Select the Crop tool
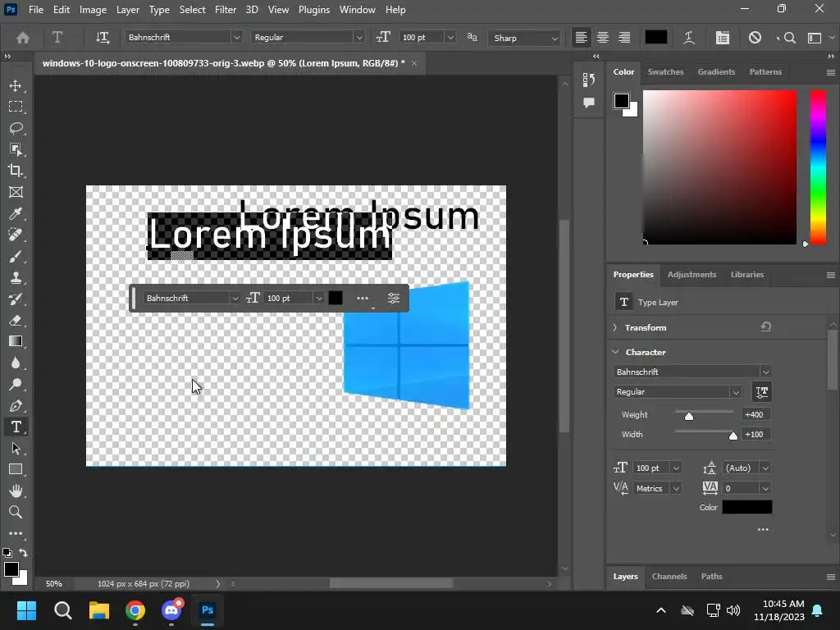Image resolution: width=840 pixels, height=630 pixels. pyautogui.click(x=16, y=171)
